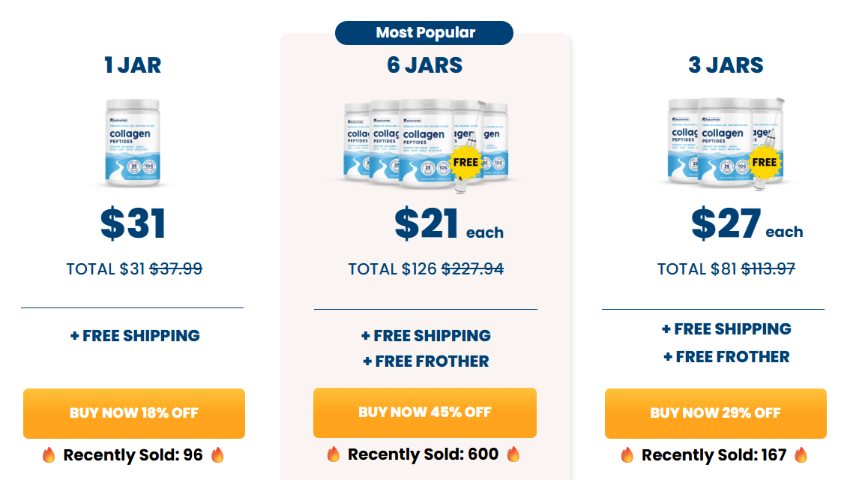868x480 pixels.
Task: Click the Most Popular badge
Action: click(x=424, y=32)
